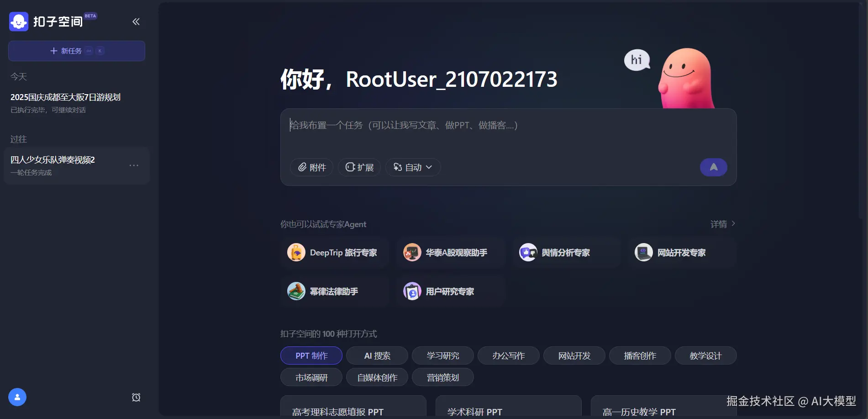Click the 过往 section header
The height and width of the screenshot is (419, 868).
[x=19, y=139]
